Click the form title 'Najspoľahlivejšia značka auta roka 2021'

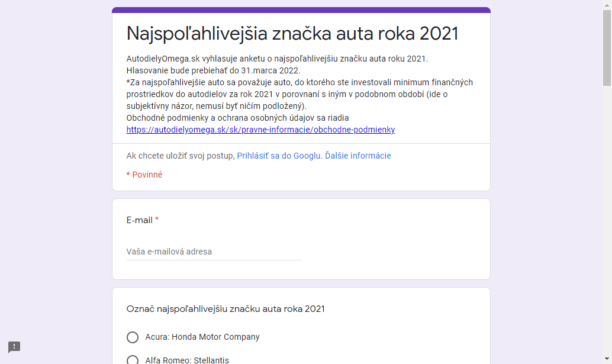[x=292, y=33]
